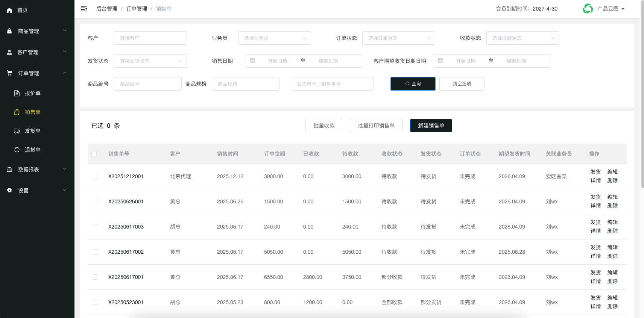The height and width of the screenshot is (318, 644).
Task: Click the green 产品云图 logo
Action: click(x=588, y=9)
